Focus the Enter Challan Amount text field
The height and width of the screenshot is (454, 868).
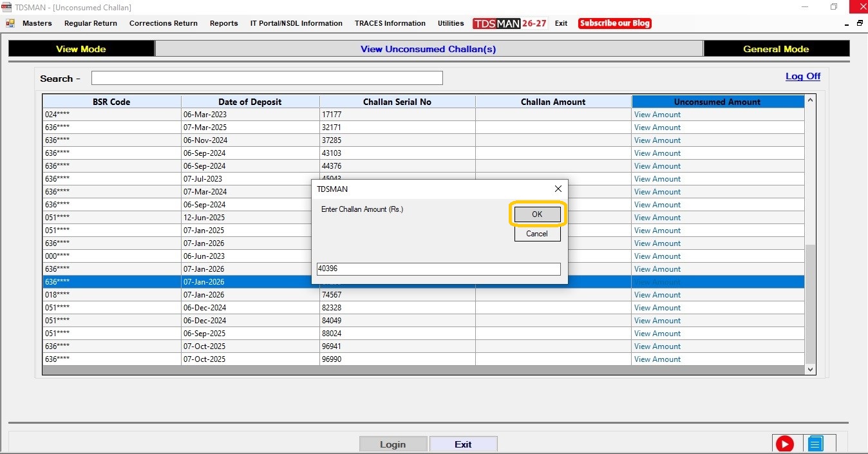pyautogui.click(x=438, y=269)
